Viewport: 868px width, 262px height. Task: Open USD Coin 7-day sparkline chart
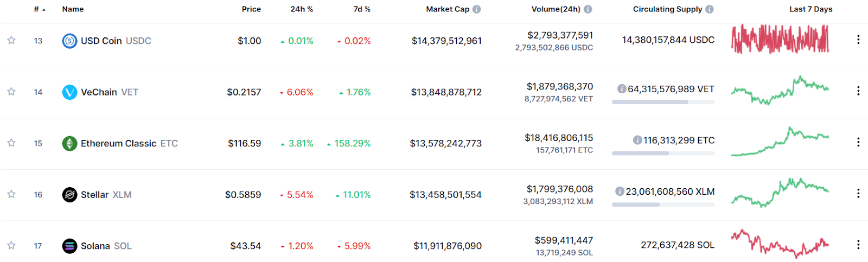pos(780,39)
